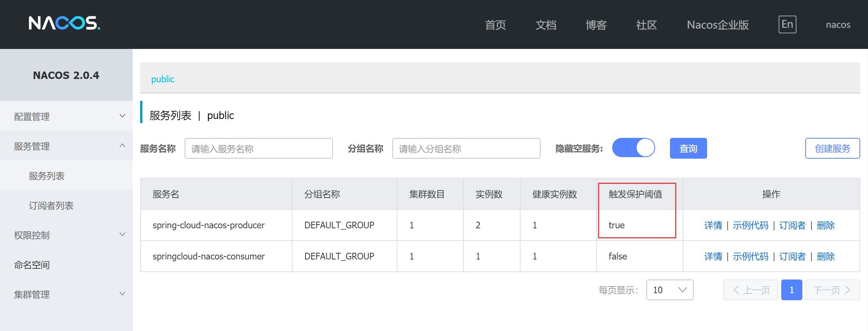The height and width of the screenshot is (331, 868).
Task: Focus the 服务名称 input field
Action: tap(258, 148)
